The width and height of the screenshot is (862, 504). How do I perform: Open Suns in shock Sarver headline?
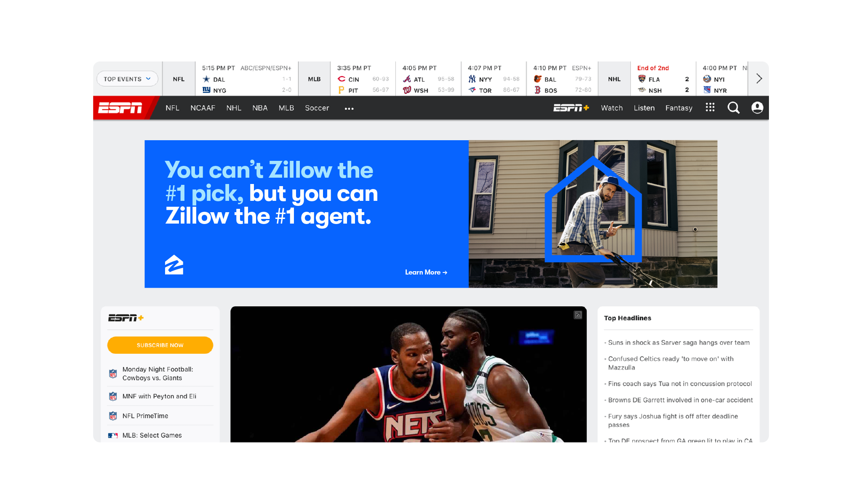(x=678, y=343)
